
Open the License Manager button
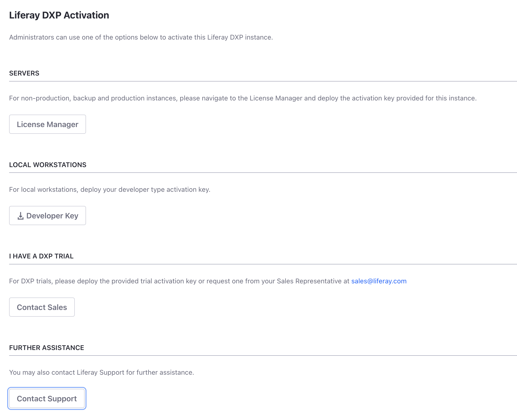47,124
